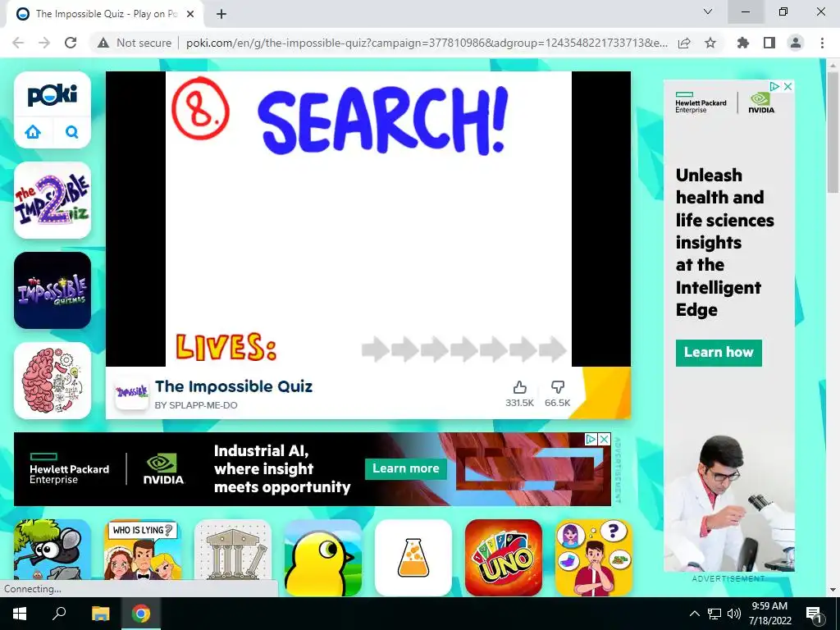Click the Poki home icon
The image size is (840, 630).
click(x=33, y=132)
